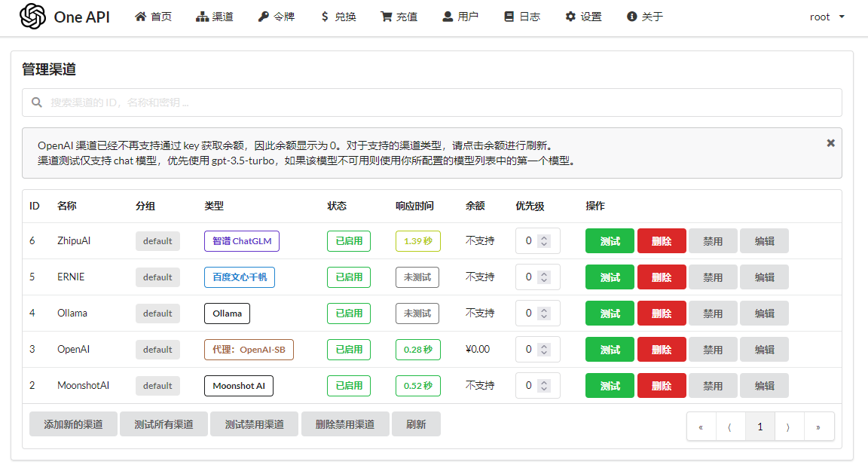This screenshot has width=868, height=468.
Task: Click the Moonshot AI type label
Action: [x=239, y=385]
